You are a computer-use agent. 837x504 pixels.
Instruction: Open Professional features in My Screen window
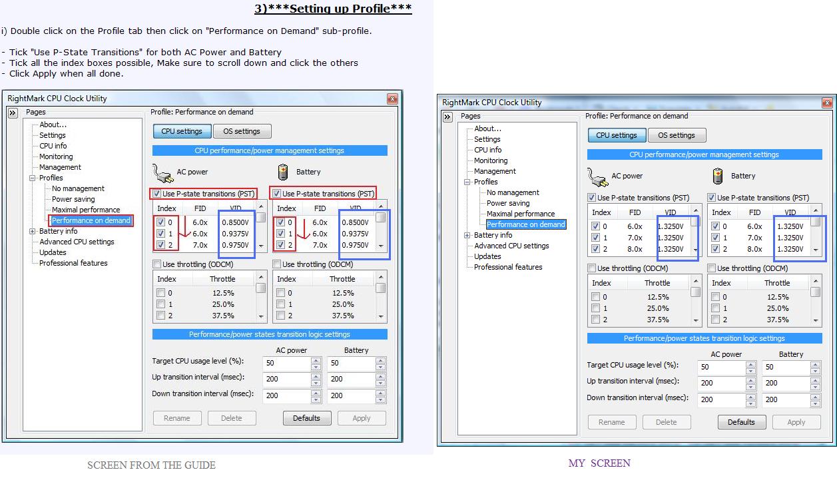click(x=508, y=267)
